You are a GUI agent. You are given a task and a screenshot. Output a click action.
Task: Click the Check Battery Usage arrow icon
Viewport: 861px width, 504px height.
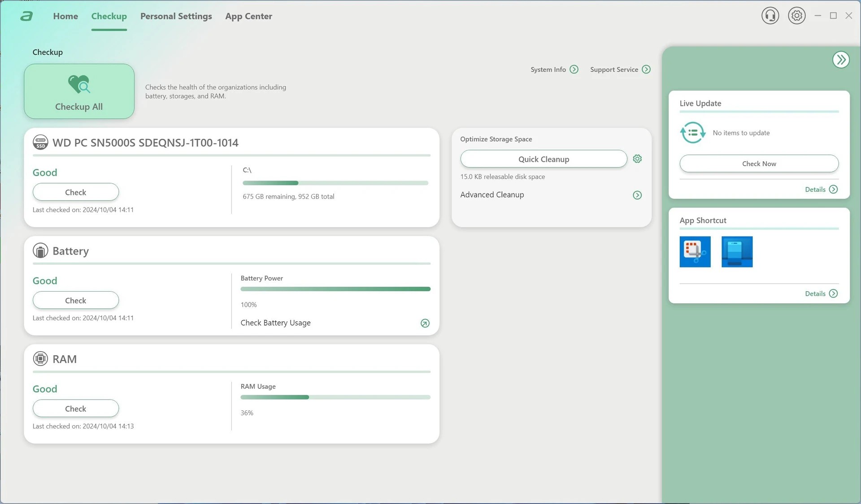pyautogui.click(x=425, y=323)
